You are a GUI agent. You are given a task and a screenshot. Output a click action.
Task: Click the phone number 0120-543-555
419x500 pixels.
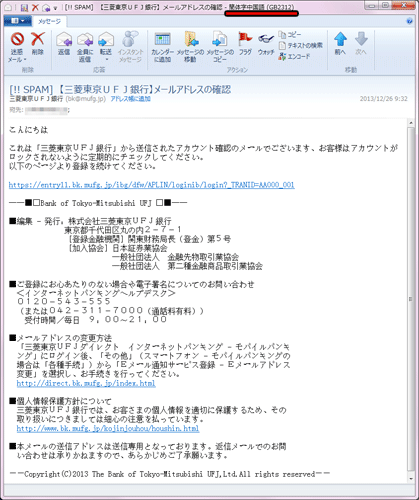pyautogui.click(x=64, y=301)
